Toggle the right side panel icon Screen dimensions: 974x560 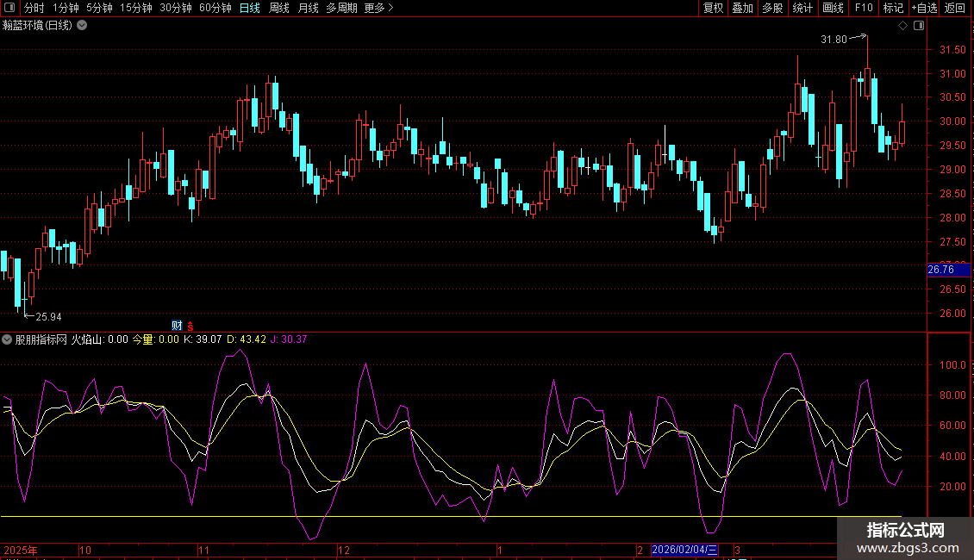[919, 26]
